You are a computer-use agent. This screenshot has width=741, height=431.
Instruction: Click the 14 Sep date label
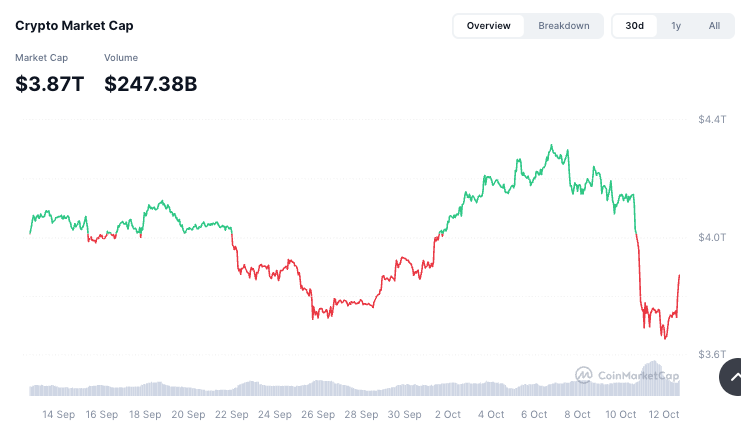point(59,414)
